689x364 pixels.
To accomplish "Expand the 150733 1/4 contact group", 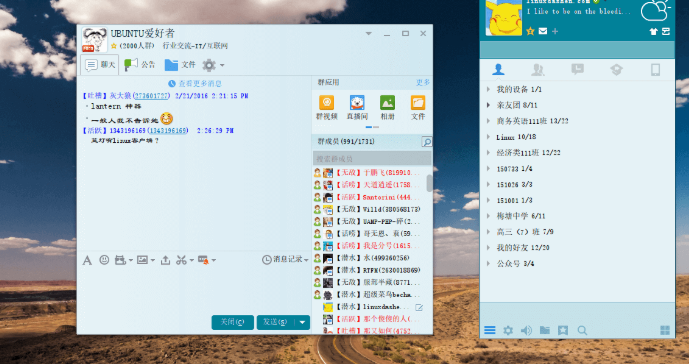I will pos(488,168).
